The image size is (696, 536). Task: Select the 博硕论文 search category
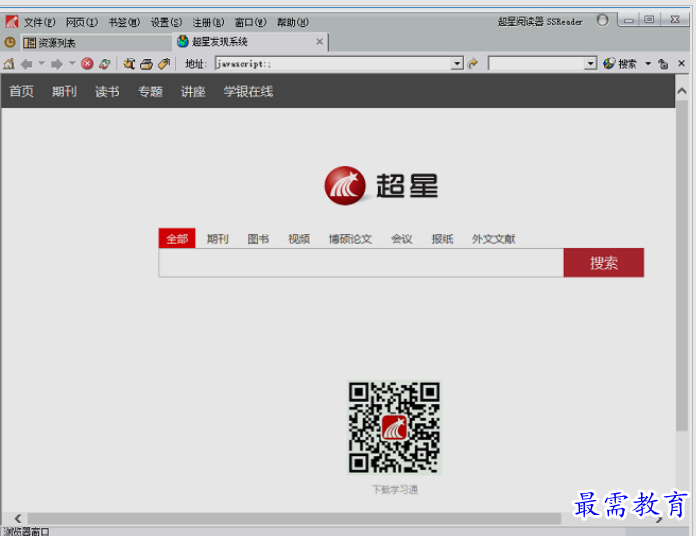[x=350, y=239]
